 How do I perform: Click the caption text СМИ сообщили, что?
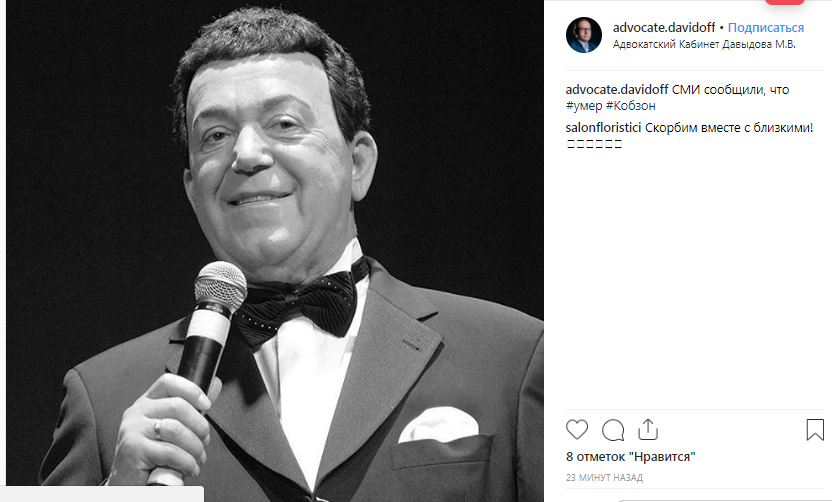coord(730,90)
